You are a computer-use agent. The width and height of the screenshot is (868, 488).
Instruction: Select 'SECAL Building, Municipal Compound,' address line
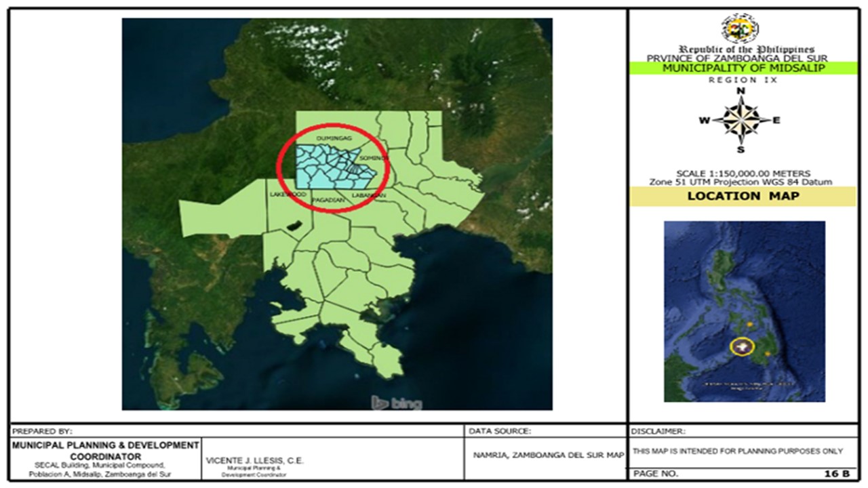pos(100,465)
